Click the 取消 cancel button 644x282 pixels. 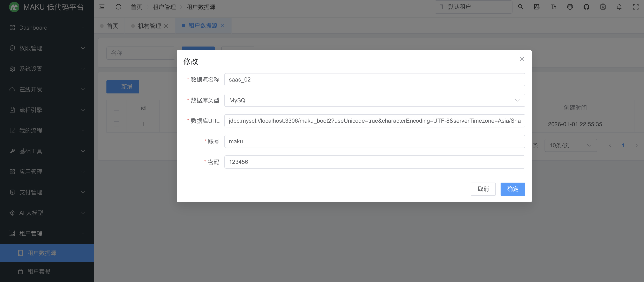tap(483, 189)
